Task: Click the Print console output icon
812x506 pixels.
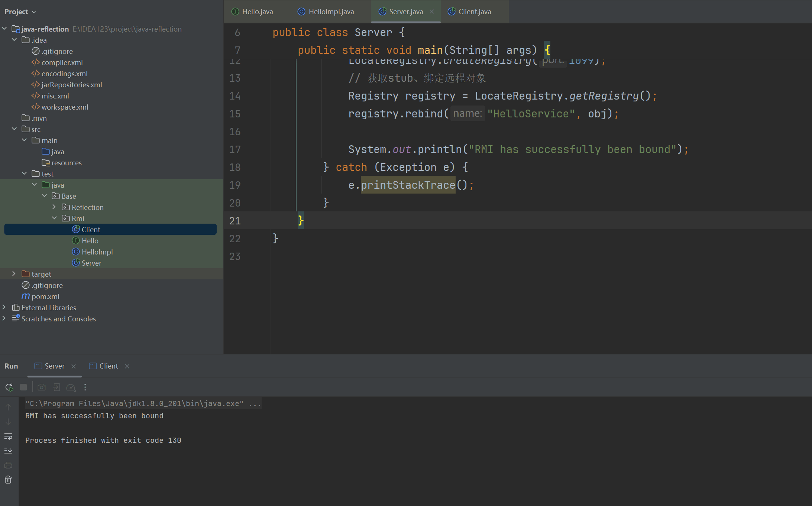Action: (x=8, y=465)
